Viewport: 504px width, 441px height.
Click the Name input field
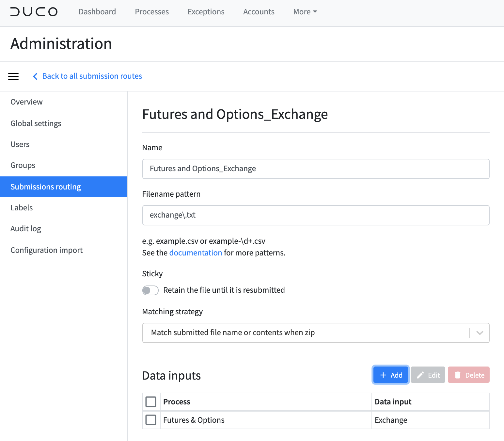click(316, 169)
